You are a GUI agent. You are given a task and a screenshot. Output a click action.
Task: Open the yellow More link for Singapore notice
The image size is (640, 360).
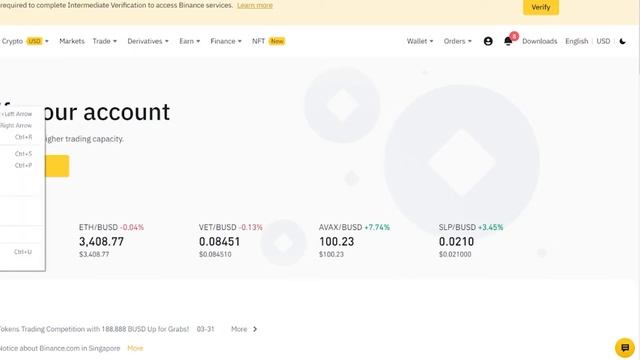pyautogui.click(x=135, y=348)
